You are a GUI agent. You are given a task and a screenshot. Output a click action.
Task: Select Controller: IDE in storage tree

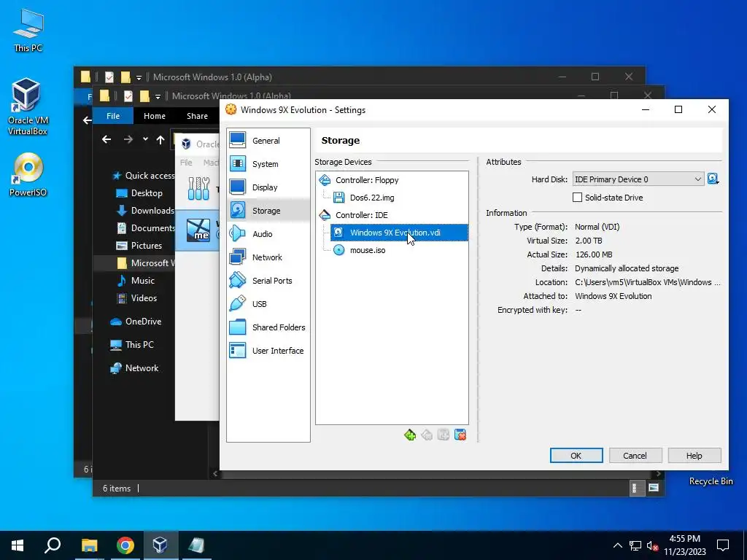point(361,215)
